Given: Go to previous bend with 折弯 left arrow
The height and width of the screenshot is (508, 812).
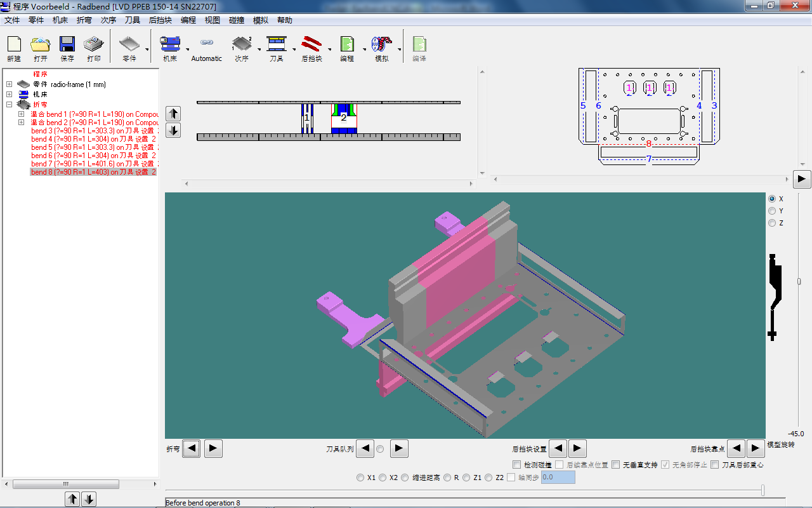Looking at the screenshot, I should point(192,448).
